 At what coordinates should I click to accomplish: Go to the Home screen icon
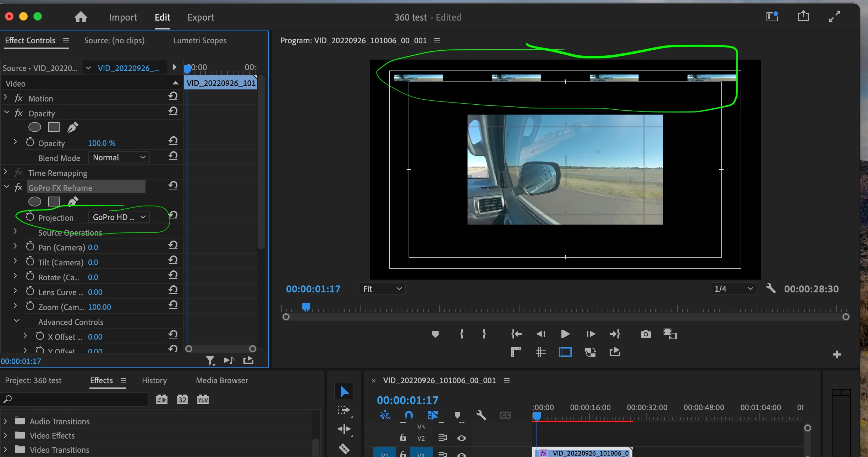[x=81, y=17]
